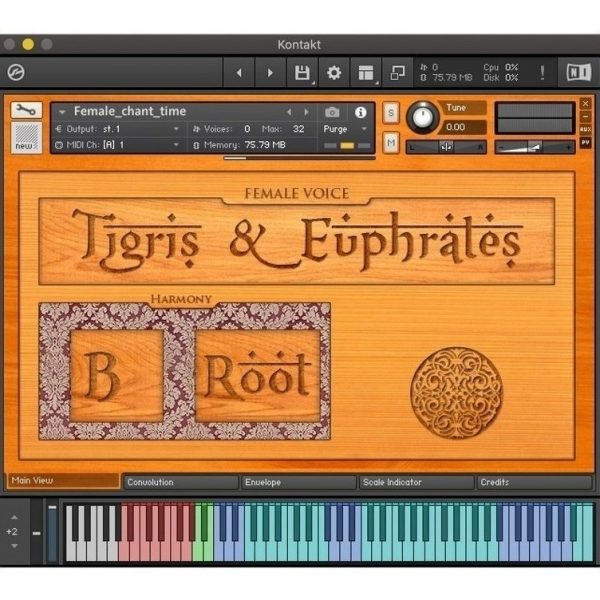Switch to the Convolution tab
This screenshot has height=600, width=600.
(181, 482)
